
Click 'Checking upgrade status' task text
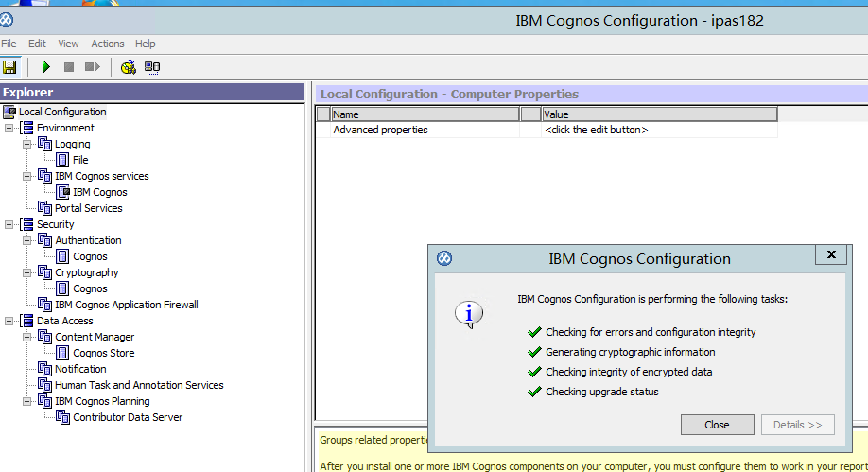tap(601, 392)
